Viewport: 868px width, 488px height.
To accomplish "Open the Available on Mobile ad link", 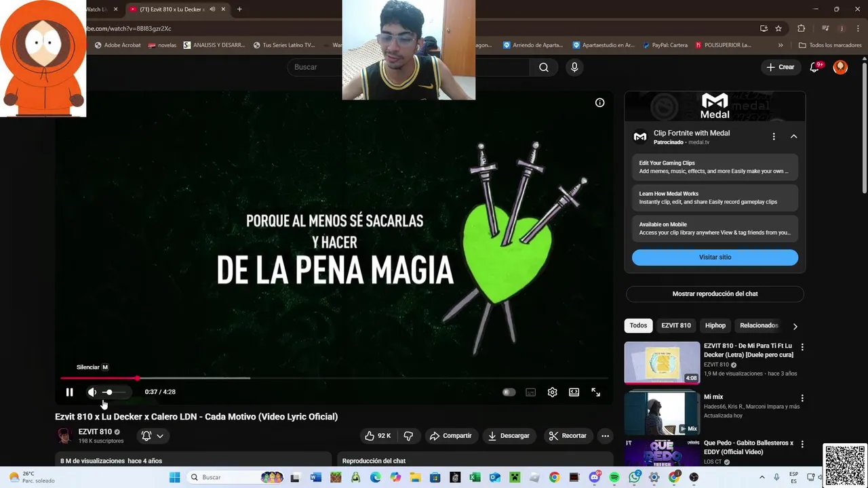I will [715, 228].
